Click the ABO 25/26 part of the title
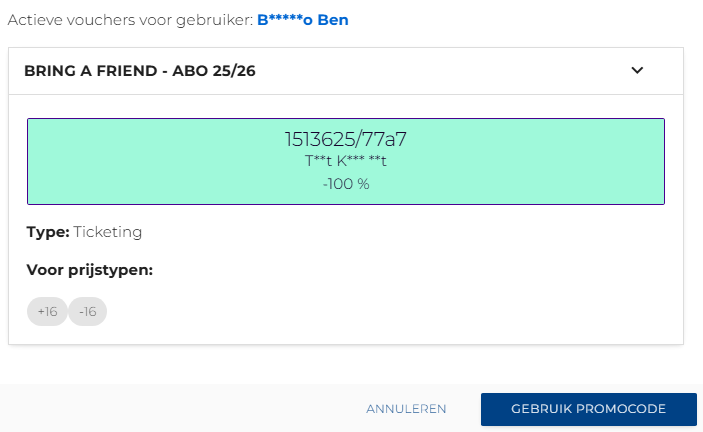 (214, 71)
